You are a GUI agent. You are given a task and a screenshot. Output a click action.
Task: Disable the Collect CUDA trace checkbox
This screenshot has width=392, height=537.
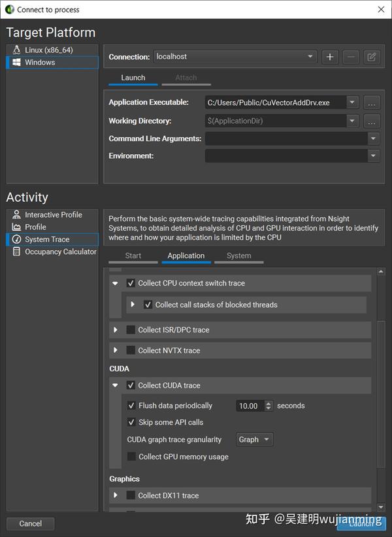click(x=131, y=385)
